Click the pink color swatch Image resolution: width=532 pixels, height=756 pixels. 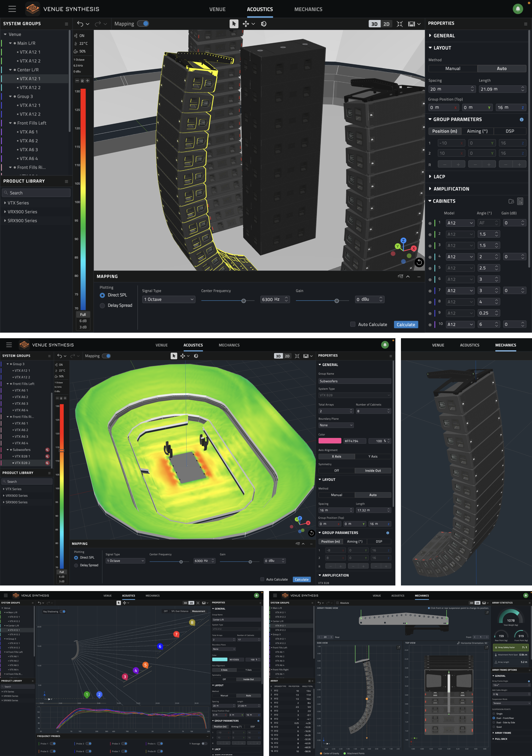click(x=330, y=441)
